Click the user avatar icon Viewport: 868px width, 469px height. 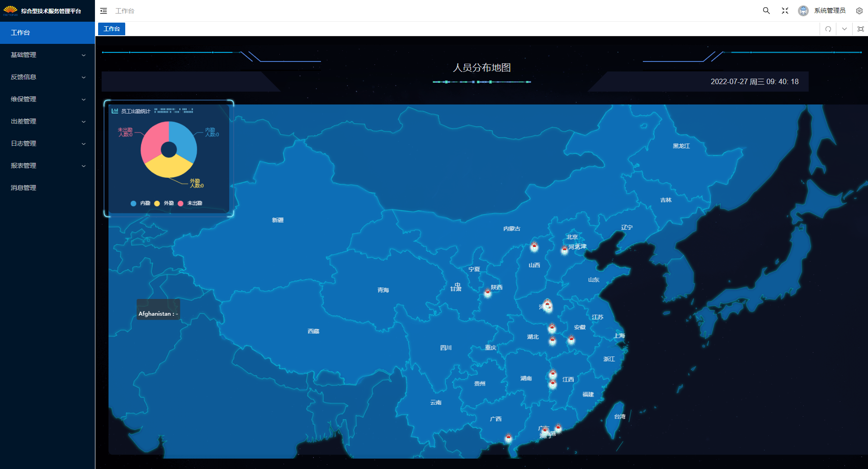(x=803, y=11)
